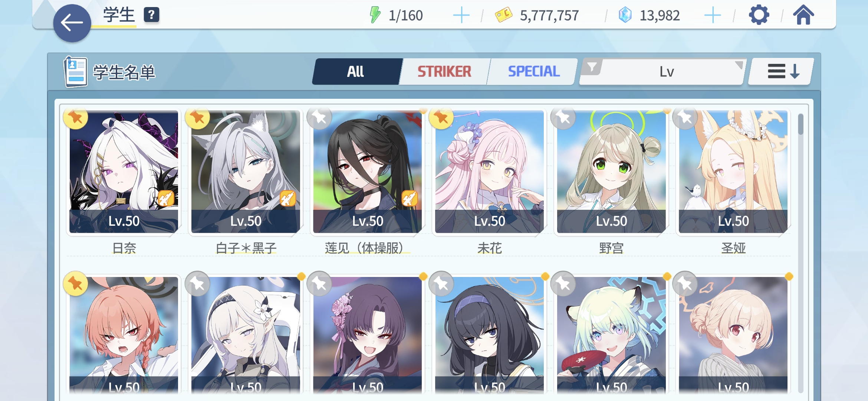This screenshot has width=868, height=401.
Task: Open the Lv sort dropdown
Action: (662, 71)
